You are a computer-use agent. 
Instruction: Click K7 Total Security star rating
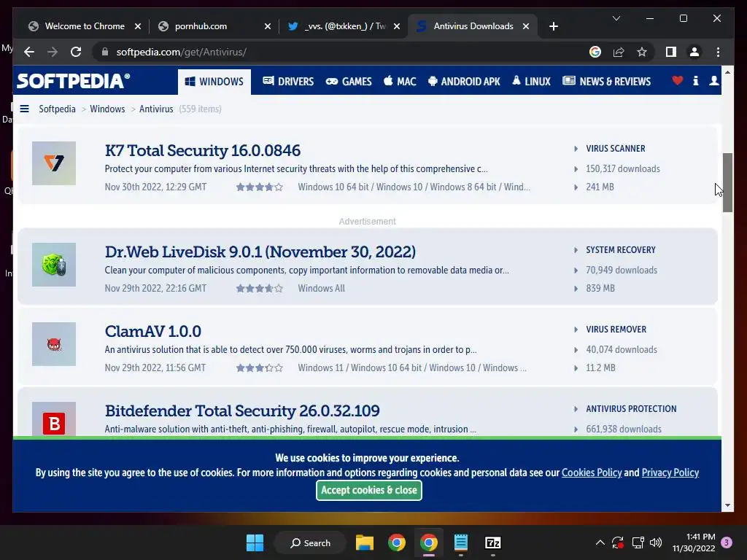[x=260, y=187]
